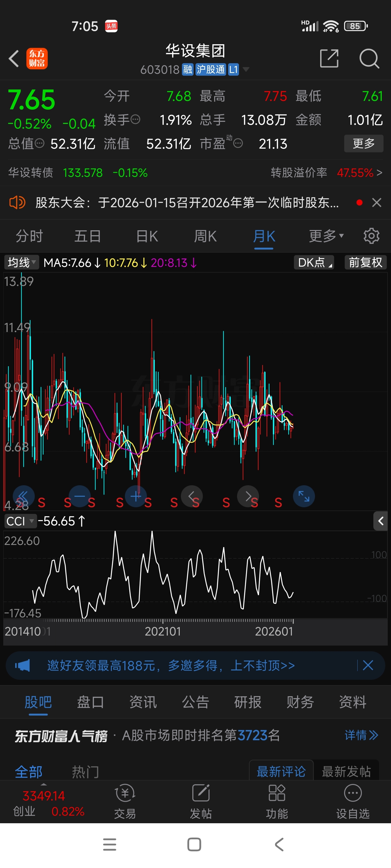Open 人气榜 ranking 详情 link
The height and width of the screenshot is (868, 391).
(x=361, y=735)
